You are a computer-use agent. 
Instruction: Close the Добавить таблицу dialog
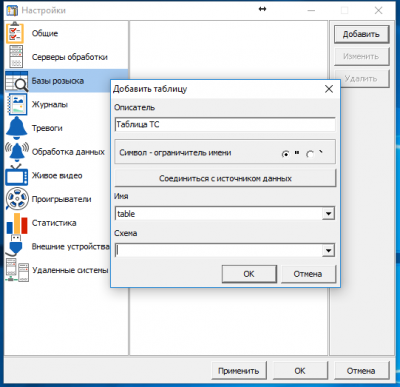pyautogui.click(x=329, y=89)
